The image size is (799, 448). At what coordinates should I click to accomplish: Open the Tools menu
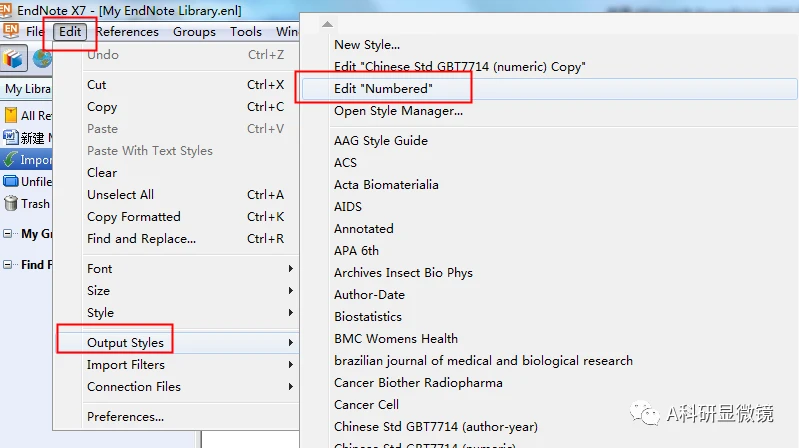pos(246,32)
